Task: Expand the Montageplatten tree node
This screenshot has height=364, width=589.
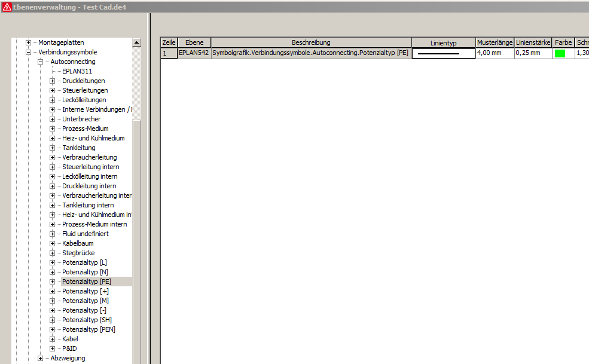Action: pos(28,43)
